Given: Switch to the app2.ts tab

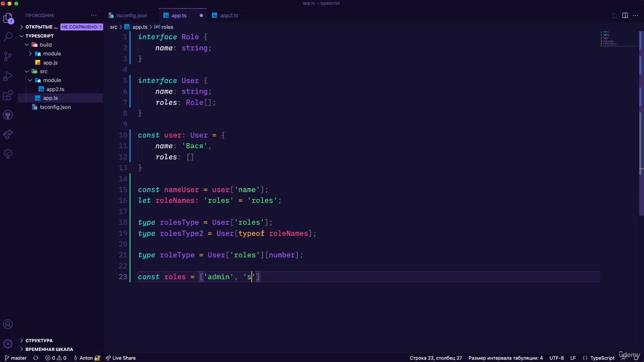Looking at the screenshot, I should click(229, 15).
